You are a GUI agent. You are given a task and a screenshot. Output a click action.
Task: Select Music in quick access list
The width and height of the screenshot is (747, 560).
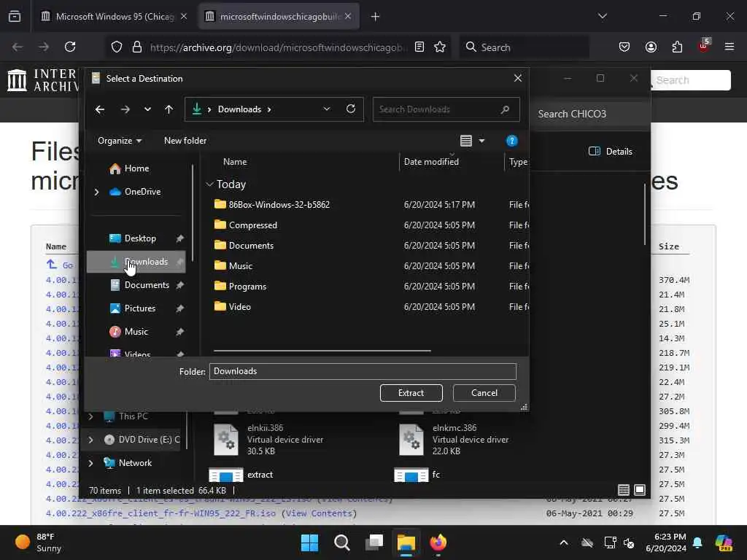point(136,332)
